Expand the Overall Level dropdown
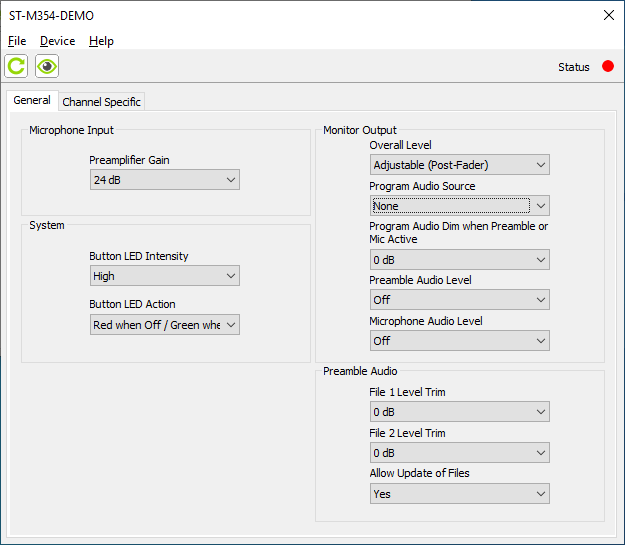Image resolution: width=625 pixels, height=545 pixels. click(459, 164)
